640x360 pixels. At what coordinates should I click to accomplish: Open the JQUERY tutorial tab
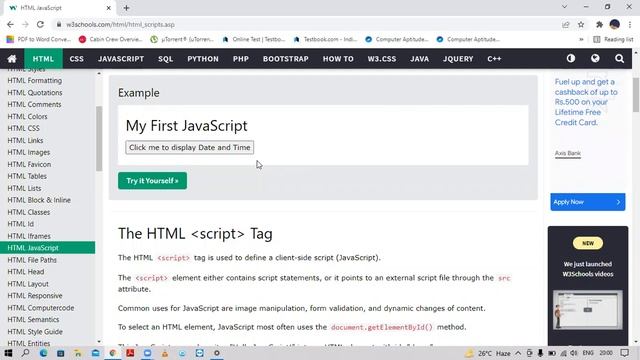[x=458, y=59]
